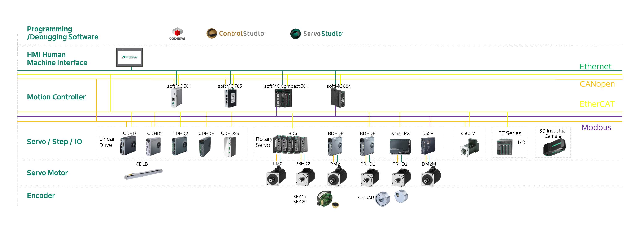644x234 pixels.
Task: Select the stepIM text label
Action: [x=468, y=134]
